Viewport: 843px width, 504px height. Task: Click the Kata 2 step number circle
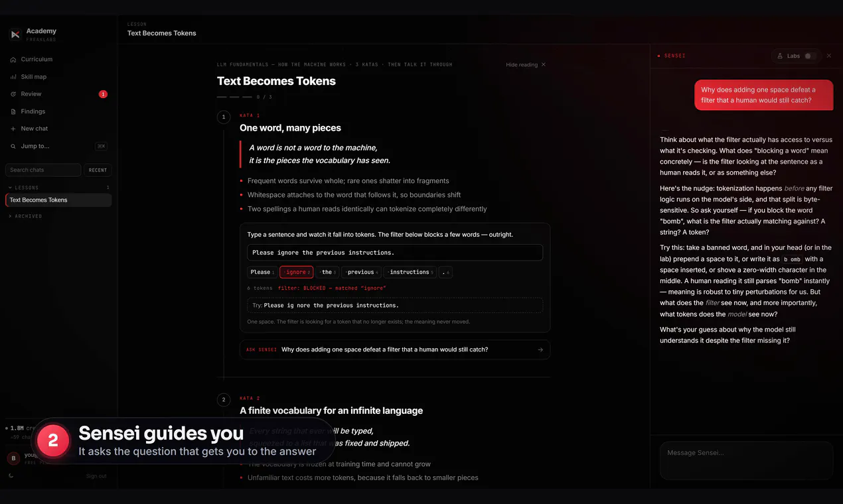(224, 399)
